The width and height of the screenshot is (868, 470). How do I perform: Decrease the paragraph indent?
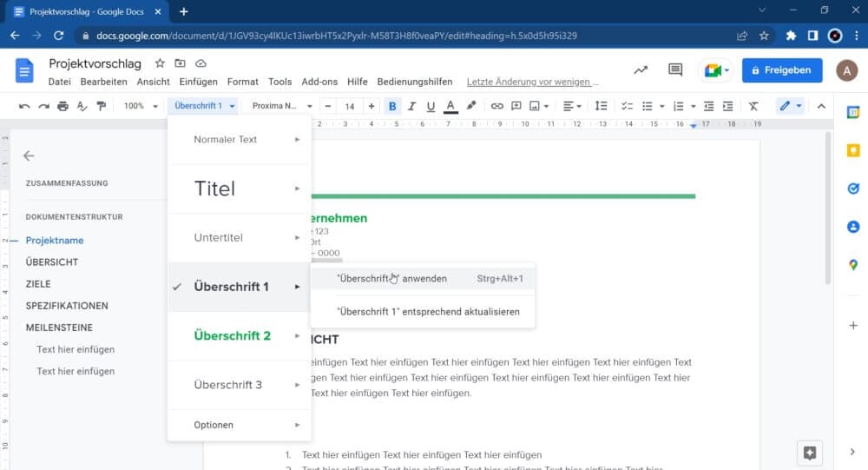(708, 106)
